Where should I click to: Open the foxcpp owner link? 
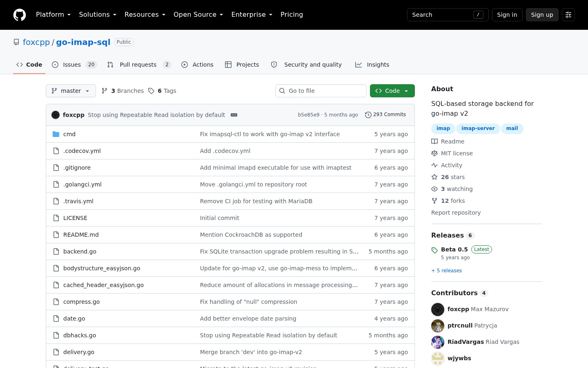pos(36,42)
